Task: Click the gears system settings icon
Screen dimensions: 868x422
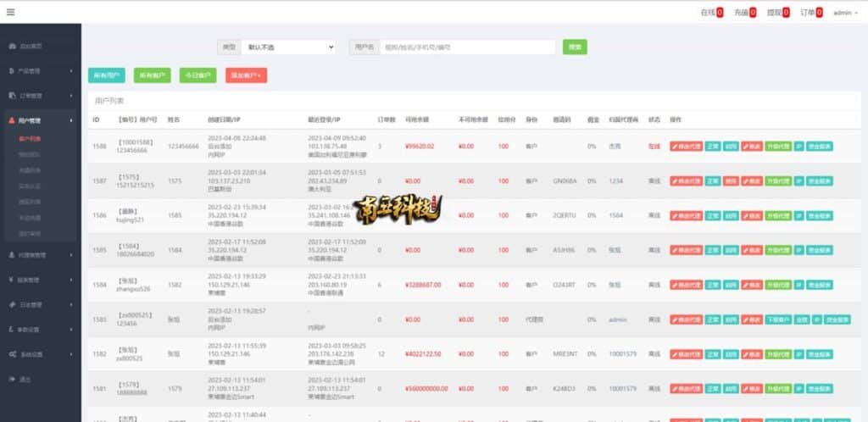Action: point(12,354)
